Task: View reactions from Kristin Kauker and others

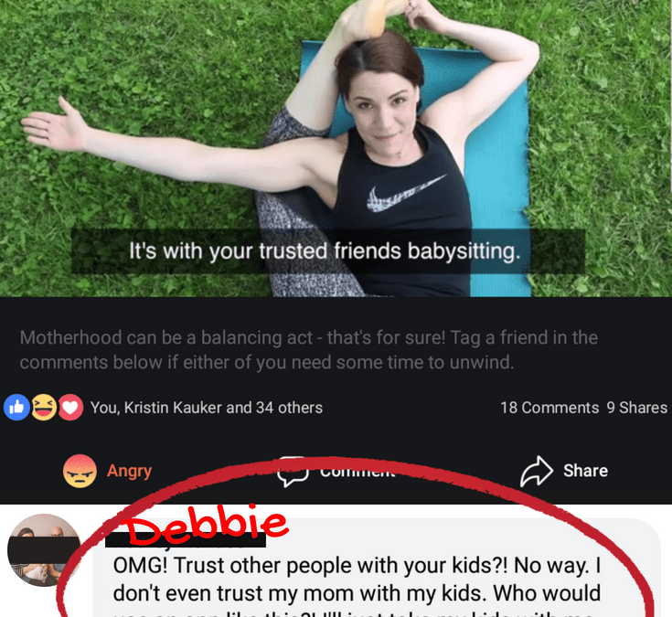Action: (206, 408)
